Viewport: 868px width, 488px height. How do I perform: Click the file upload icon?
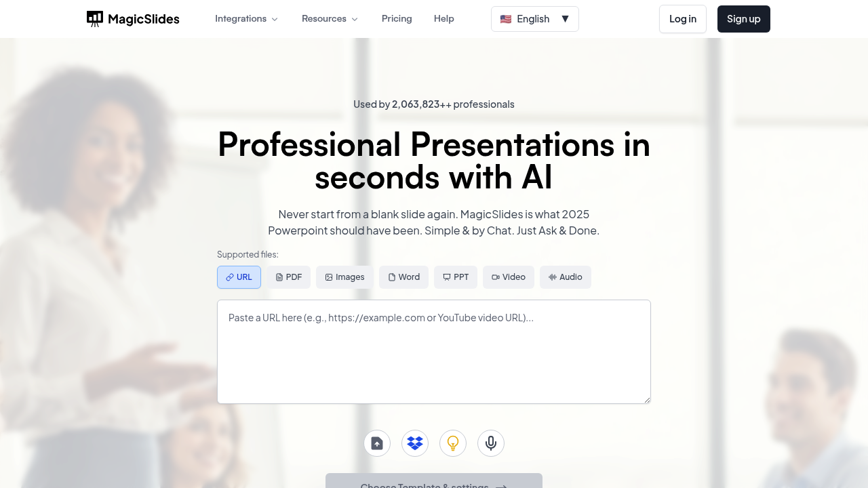coord(377,443)
